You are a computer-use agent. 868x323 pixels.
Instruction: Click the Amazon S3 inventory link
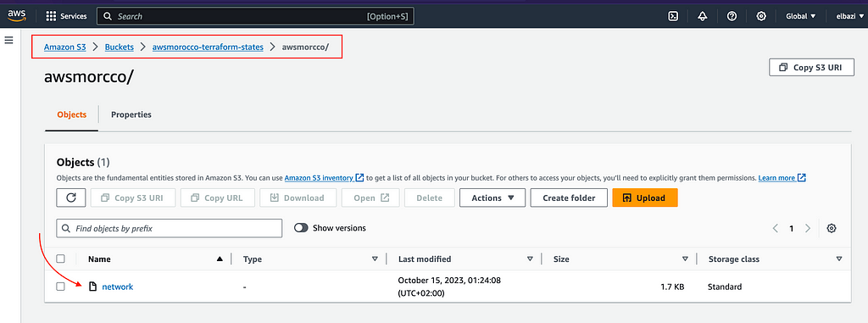(319, 178)
